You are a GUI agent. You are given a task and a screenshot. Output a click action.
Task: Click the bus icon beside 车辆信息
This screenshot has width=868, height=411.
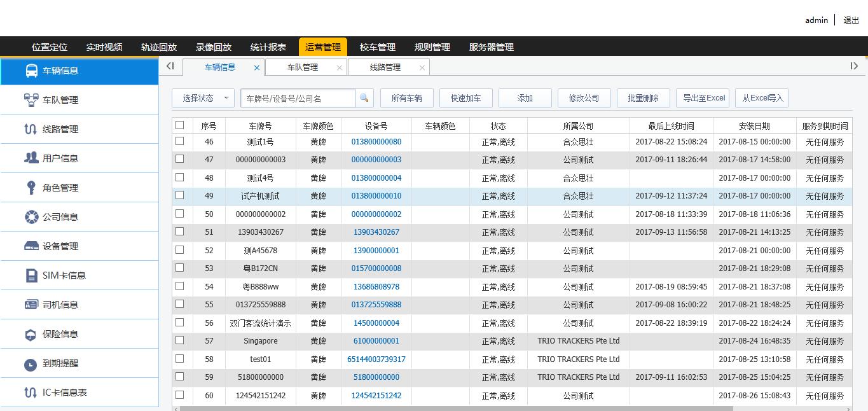31,71
